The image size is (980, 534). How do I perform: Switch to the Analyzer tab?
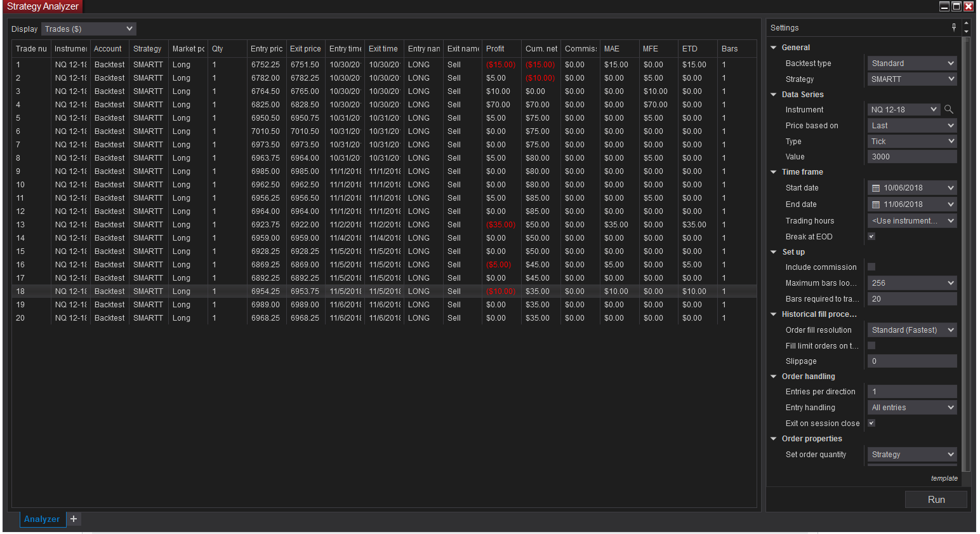point(42,519)
